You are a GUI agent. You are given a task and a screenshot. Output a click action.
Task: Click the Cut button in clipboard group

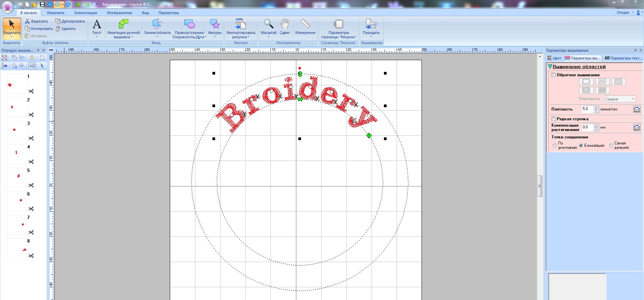[x=37, y=21]
